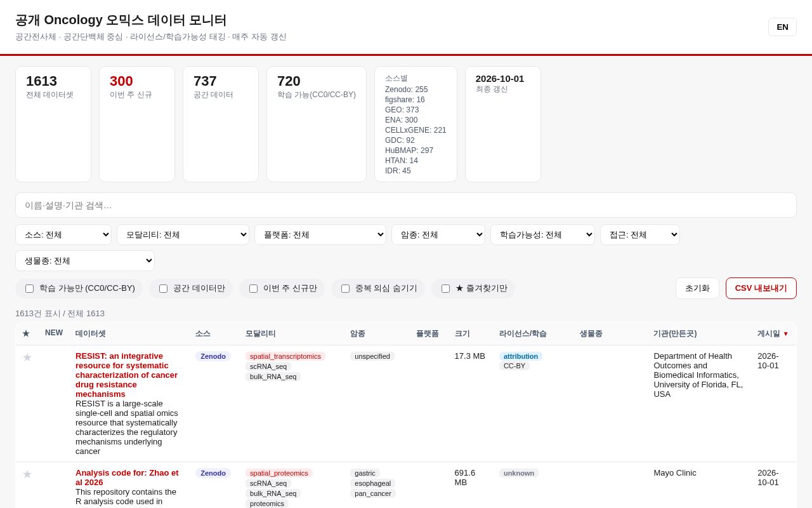Open the 학습가능성: 전체 dropdown
The width and height of the screenshot is (812, 508).
(542, 235)
